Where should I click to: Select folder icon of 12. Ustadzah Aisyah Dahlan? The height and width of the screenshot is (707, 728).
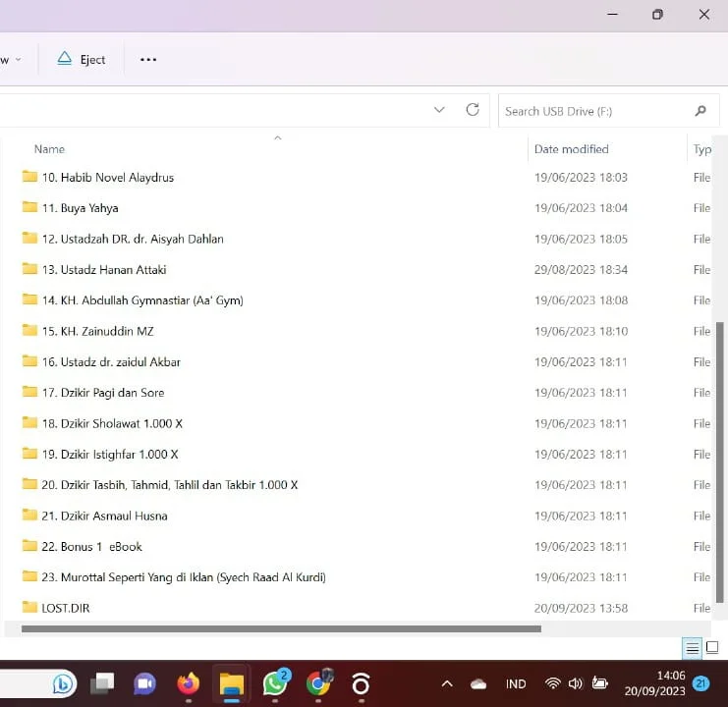pyautogui.click(x=29, y=238)
